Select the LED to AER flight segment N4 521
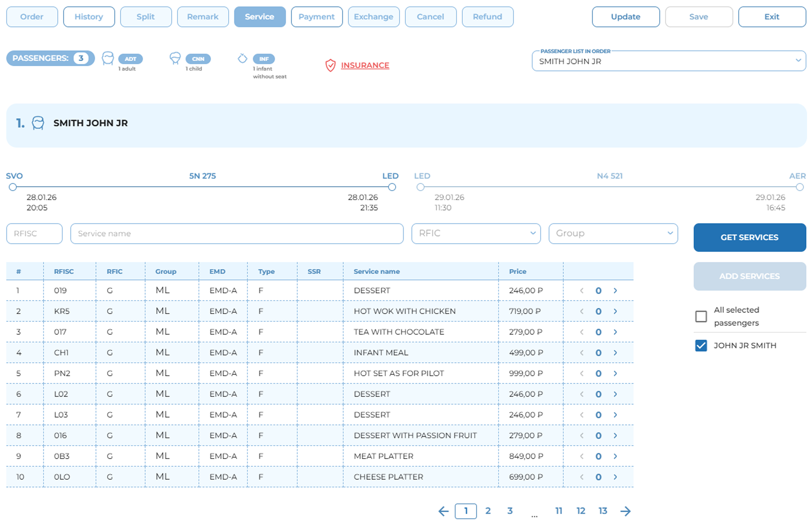The image size is (812, 521). point(609,176)
